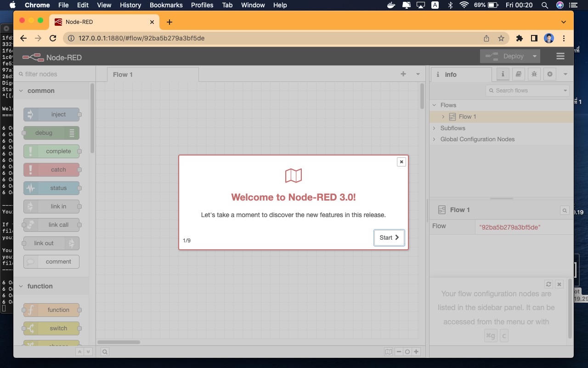Refresh the tip in the sidebar tips box
This screenshot has width=588, height=368.
click(548, 284)
